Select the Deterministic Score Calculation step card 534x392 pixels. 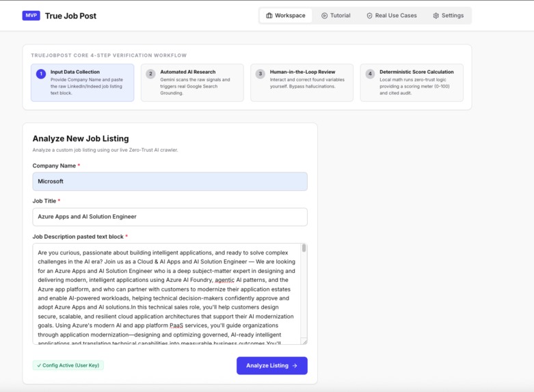click(412, 83)
